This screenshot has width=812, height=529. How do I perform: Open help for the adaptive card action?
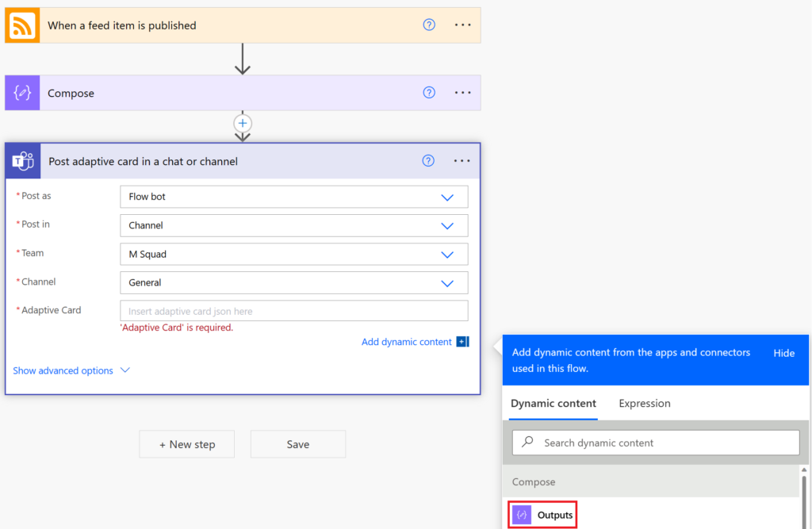428,160
